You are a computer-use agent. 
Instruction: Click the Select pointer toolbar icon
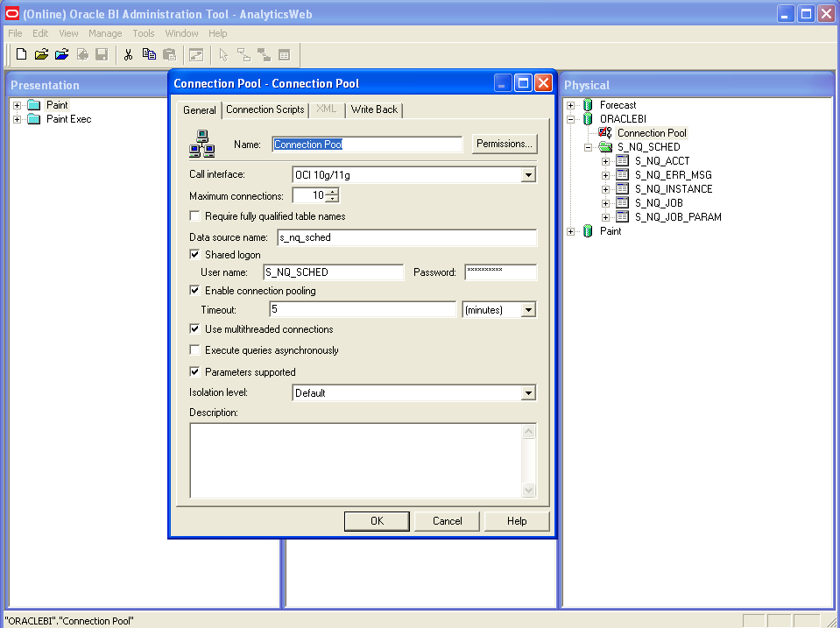(223, 54)
